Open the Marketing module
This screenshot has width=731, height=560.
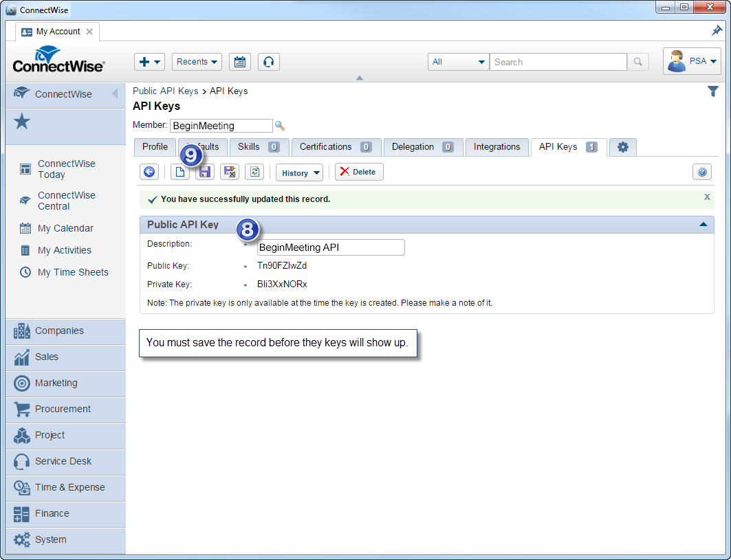[x=66, y=383]
